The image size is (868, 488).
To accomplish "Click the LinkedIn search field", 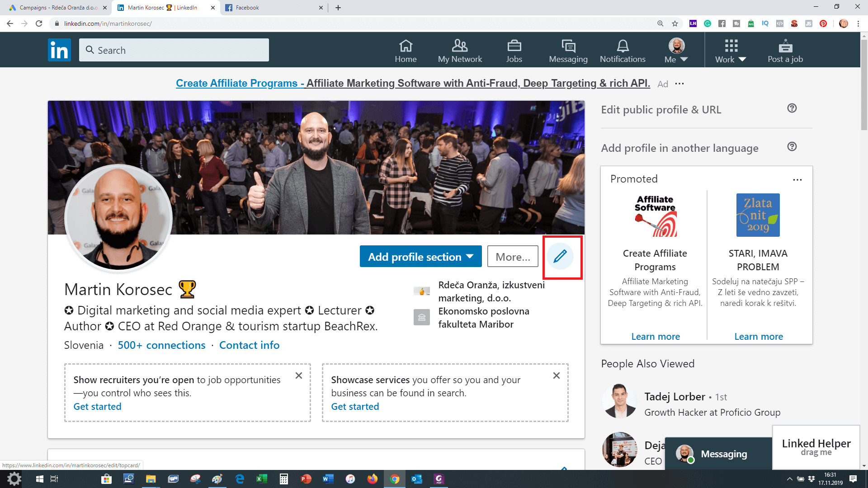I will click(174, 50).
